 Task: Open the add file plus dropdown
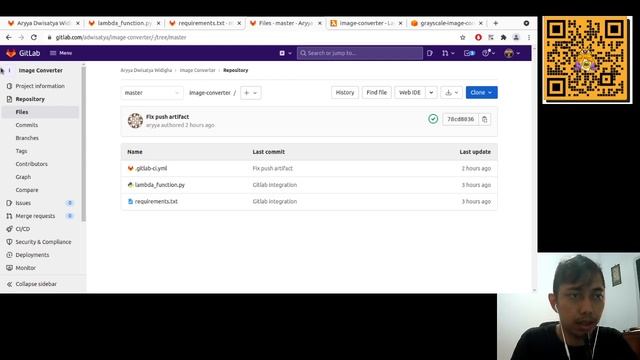251,93
